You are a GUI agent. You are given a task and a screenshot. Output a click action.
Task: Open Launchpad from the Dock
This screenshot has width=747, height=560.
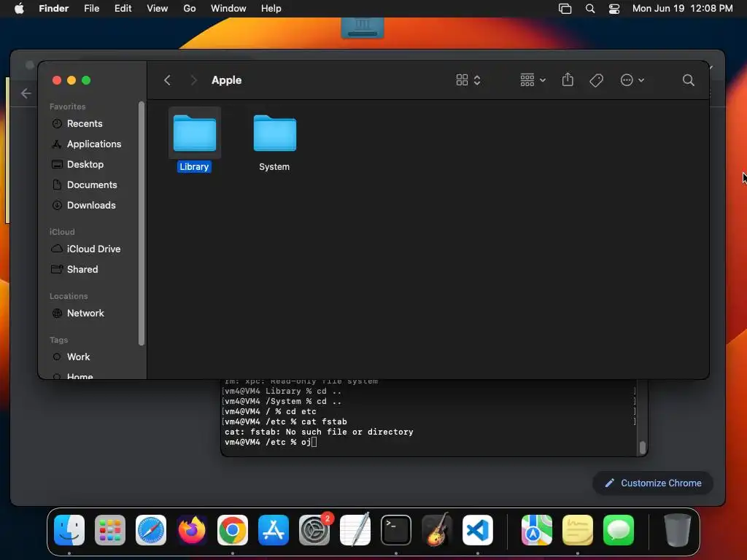point(110,529)
